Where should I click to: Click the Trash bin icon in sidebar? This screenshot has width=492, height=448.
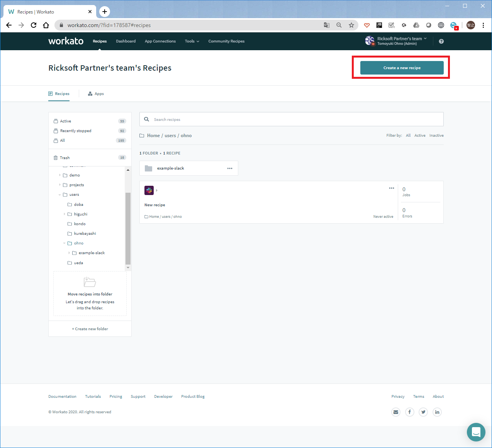tap(56, 158)
